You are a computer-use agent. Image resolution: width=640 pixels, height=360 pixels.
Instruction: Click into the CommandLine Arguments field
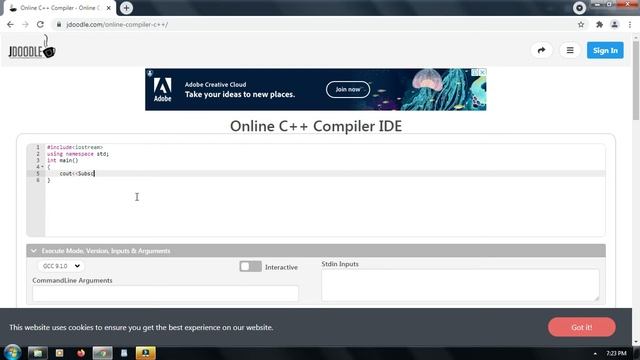pos(165,293)
